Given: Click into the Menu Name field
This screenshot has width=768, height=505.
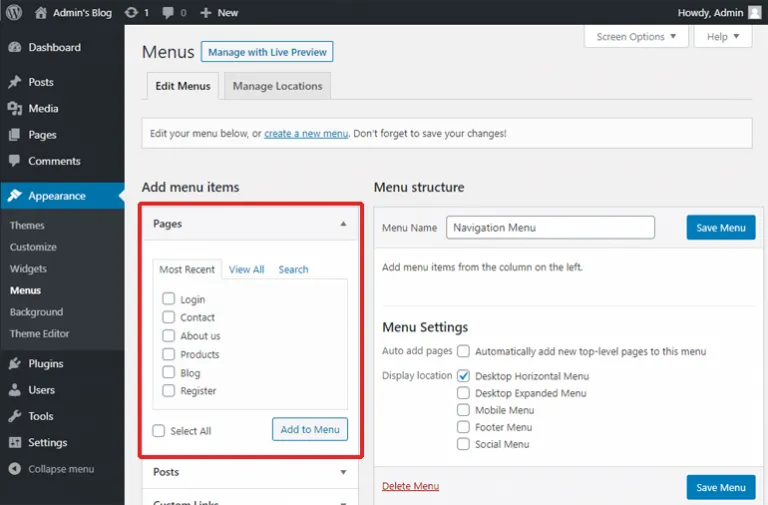Looking at the screenshot, I should 550,227.
